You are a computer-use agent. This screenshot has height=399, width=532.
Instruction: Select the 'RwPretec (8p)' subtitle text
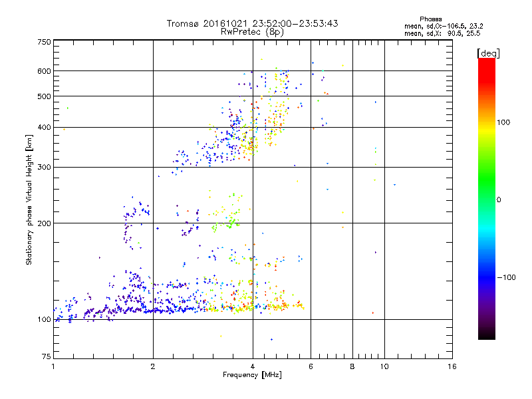pos(252,32)
